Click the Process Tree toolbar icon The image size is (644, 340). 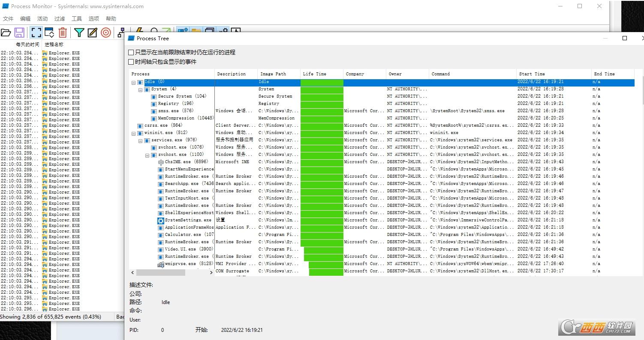tap(121, 33)
